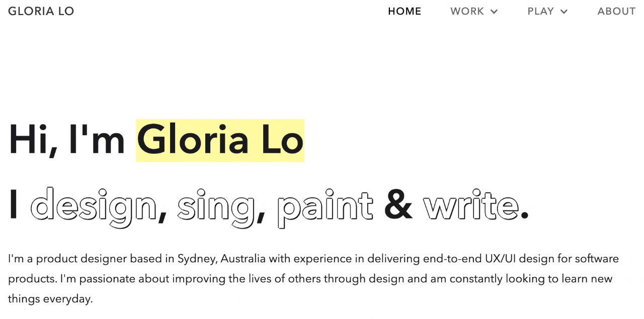Select the outlined word "sing"

click(216, 206)
